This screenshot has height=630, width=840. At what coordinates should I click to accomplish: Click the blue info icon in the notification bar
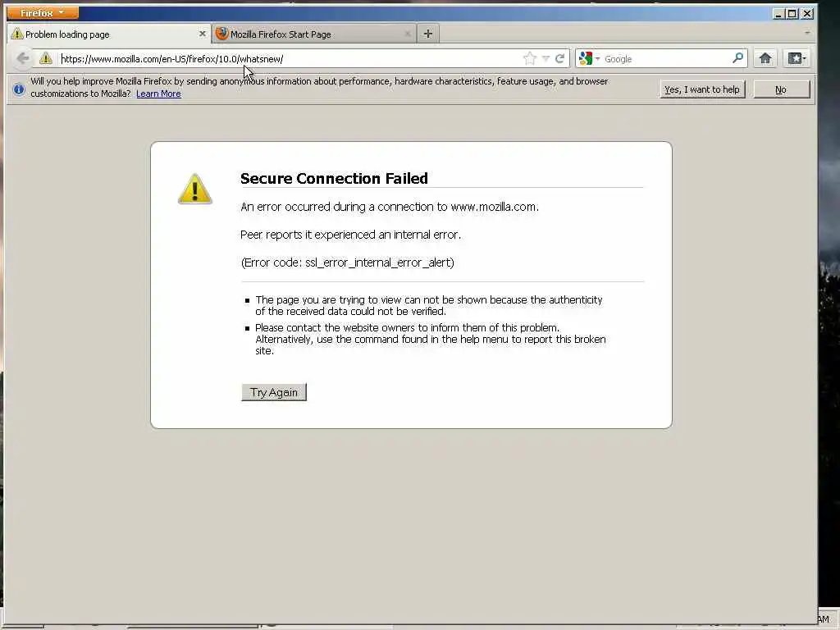click(19, 89)
